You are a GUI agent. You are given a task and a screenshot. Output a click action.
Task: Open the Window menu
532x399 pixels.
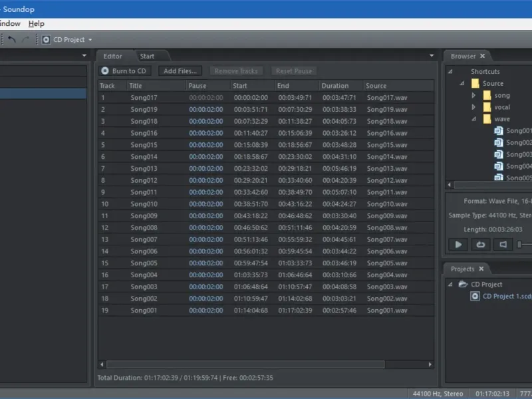(x=9, y=23)
